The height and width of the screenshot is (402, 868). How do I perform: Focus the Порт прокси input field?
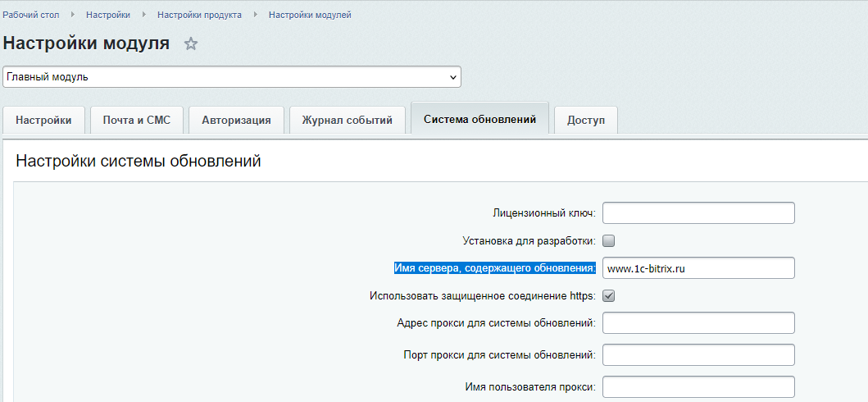[x=698, y=355]
